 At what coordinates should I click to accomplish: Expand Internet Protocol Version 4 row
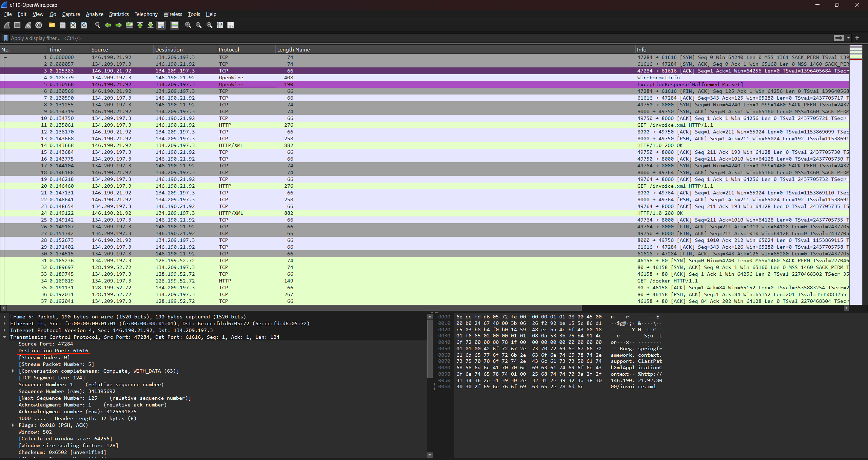(x=5, y=330)
